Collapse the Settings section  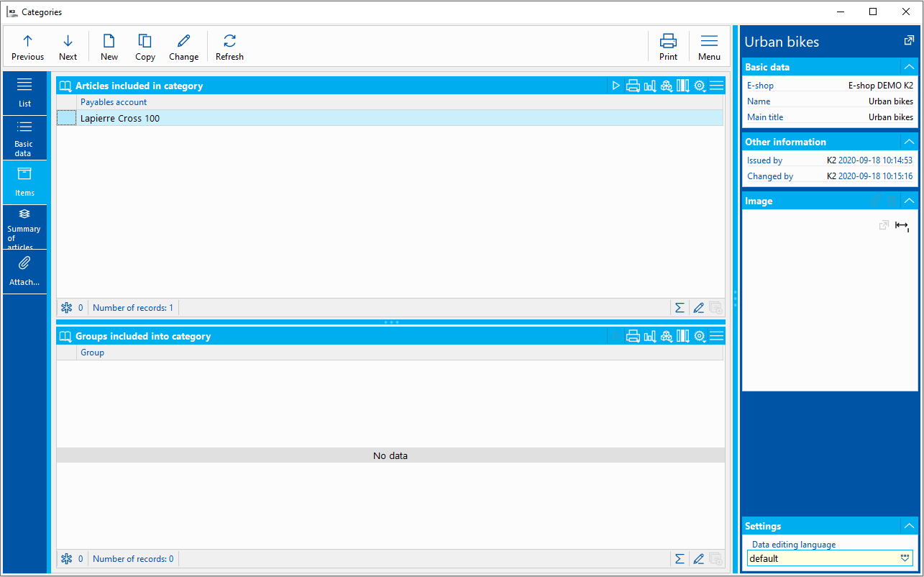(x=910, y=526)
